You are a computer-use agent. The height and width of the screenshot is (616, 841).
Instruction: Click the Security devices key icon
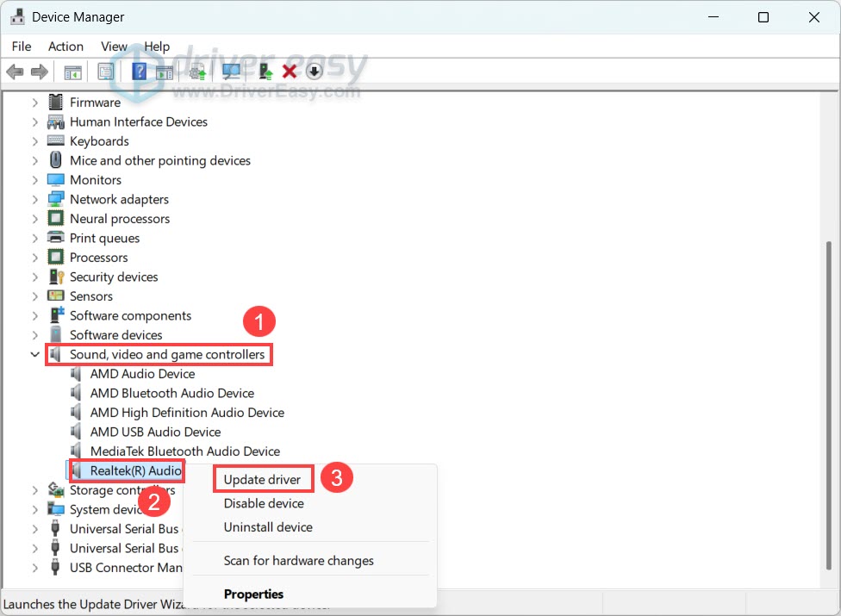(56, 277)
